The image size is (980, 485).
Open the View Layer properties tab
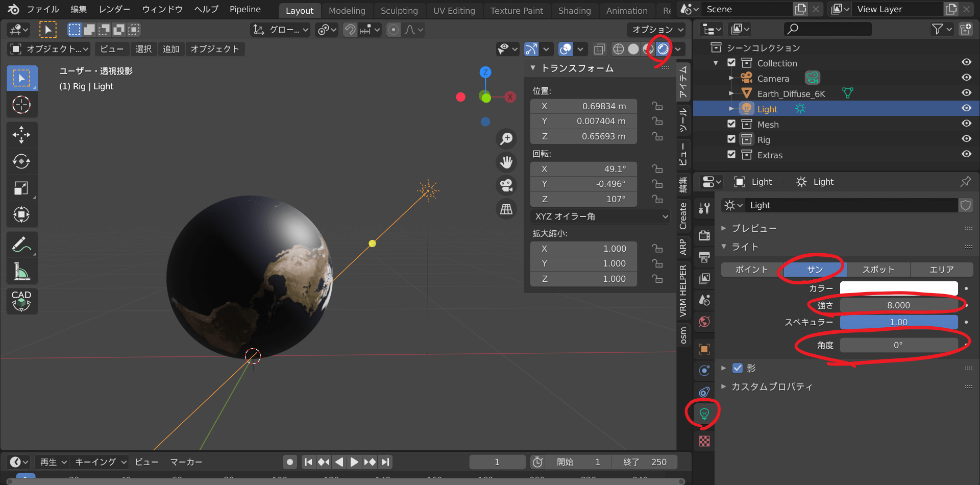(x=704, y=278)
